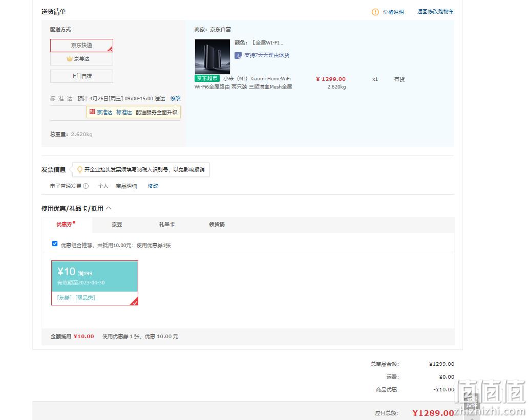Click the 有货 stock status
The image size is (530, 420).
(x=399, y=79)
